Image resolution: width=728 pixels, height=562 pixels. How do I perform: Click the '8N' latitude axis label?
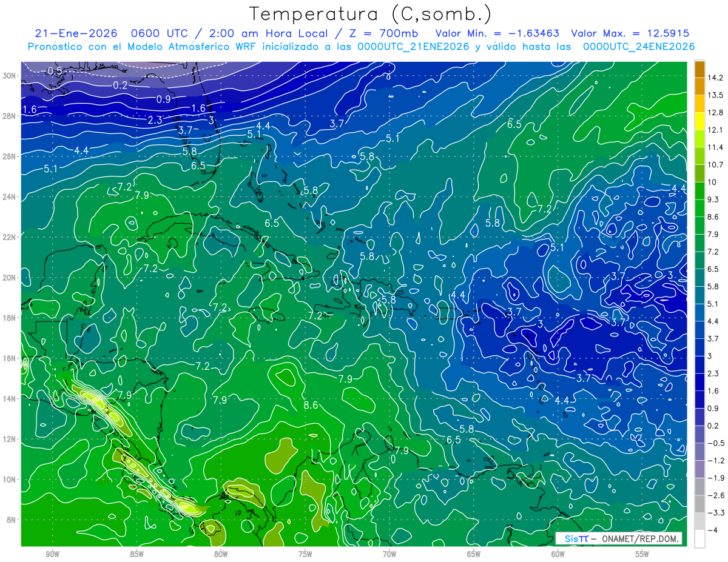coord(12,520)
